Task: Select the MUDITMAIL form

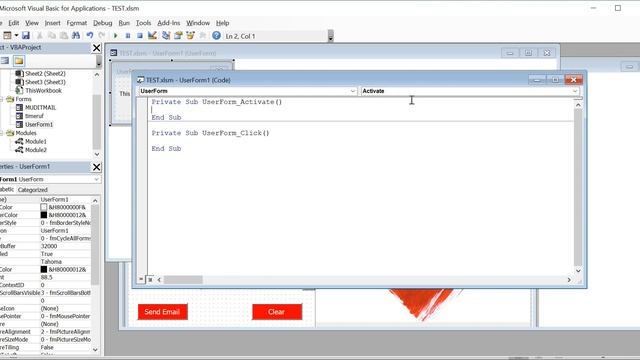Action: [x=40, y=108]
